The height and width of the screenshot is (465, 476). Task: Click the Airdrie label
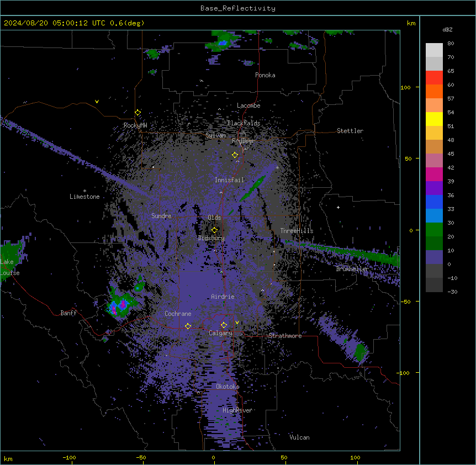tap(223, 297)
